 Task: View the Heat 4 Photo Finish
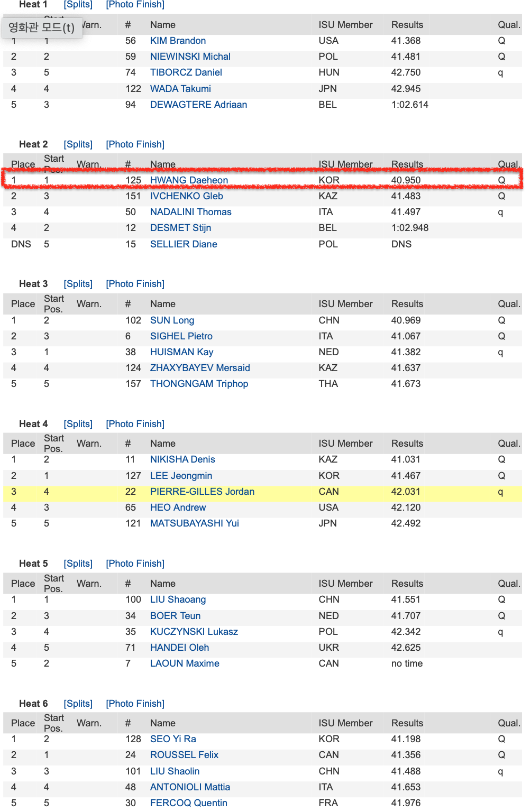click(135, 424)
